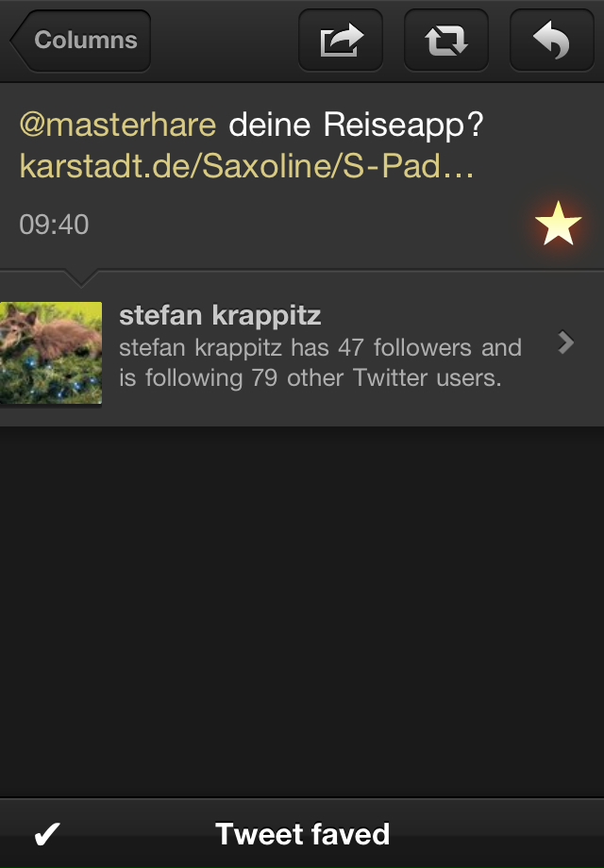Open the @masterhare mention
The height and width of the screenshot is (868, 604).
[x=117, y=124]
